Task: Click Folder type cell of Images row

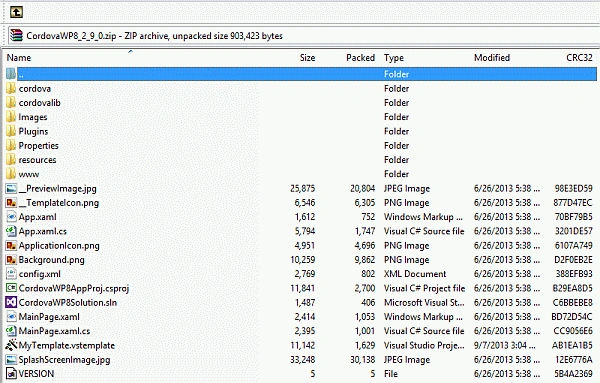Action: tap(396, 117)
